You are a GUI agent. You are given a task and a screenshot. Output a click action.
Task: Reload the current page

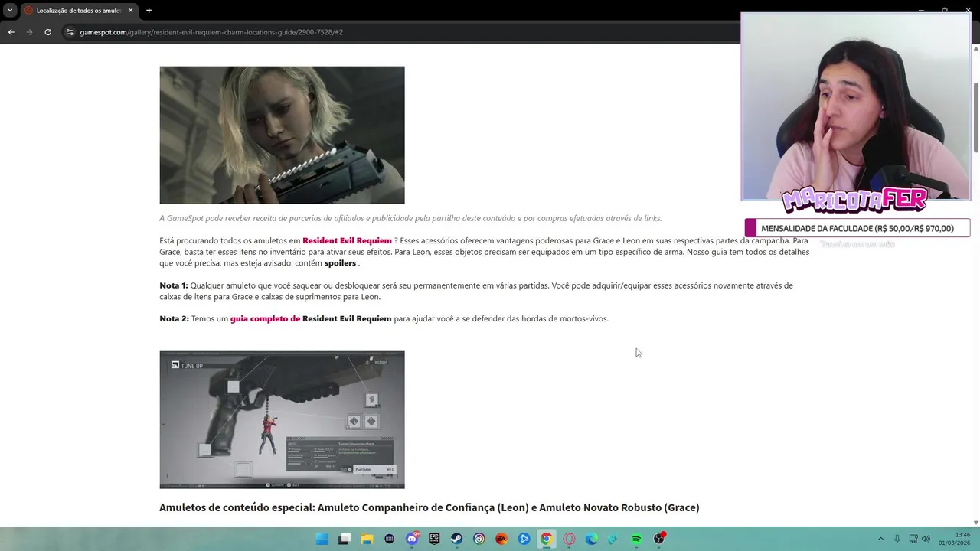47,32
